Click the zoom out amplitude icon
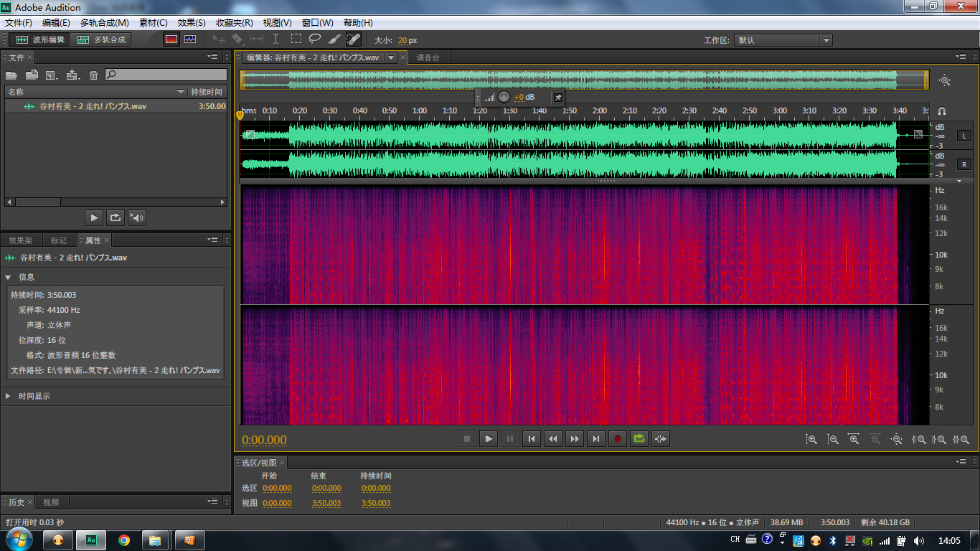This screenshot has height=551, width=980. point(833,439)
